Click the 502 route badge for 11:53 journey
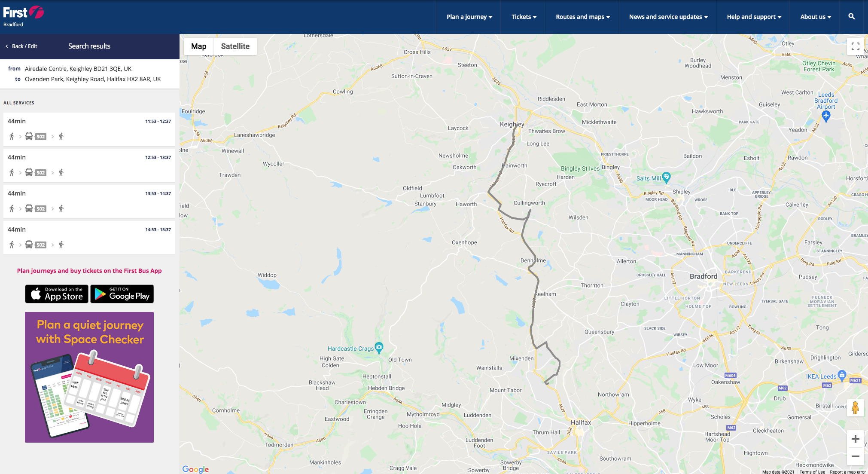The width and height of the screenshot is (868, 474). [x=40, y=137]
